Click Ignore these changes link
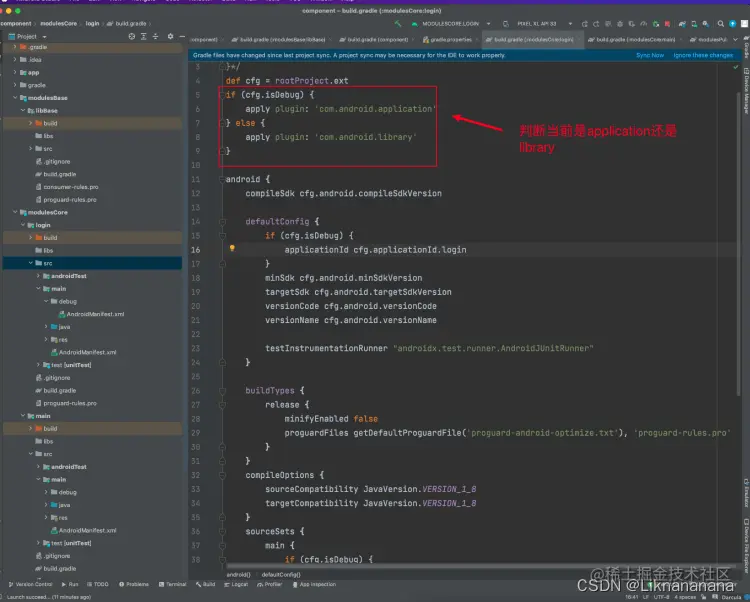 point(703,55)
